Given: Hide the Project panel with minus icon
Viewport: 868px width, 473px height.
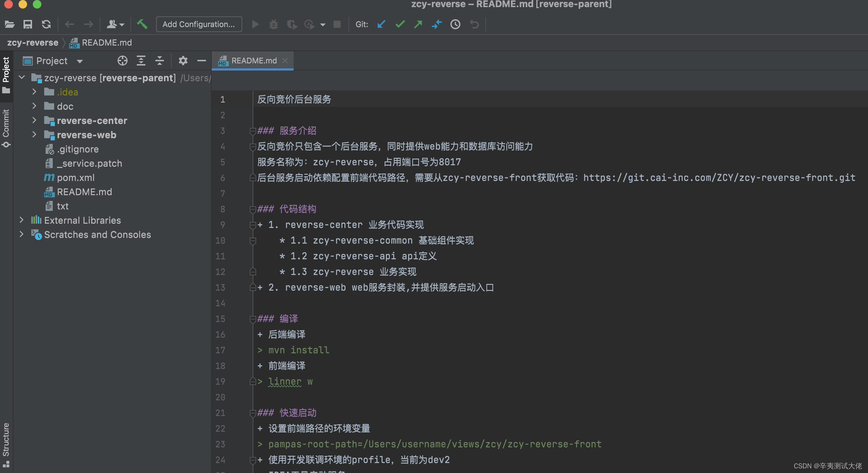Looking at the screenshot, I should [202, 61].
